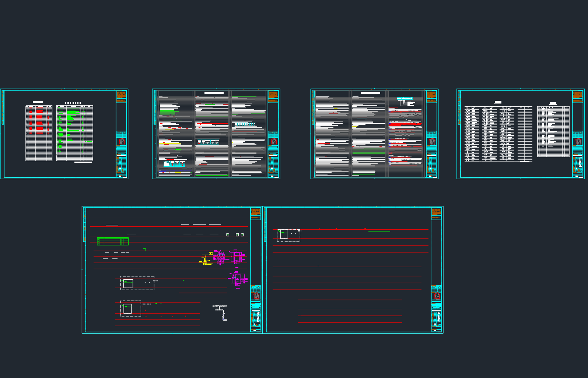The width and height of the screenshot is (588, 378).
Task: Select the lone magenta detail below the pair
Action: point(238,279)
